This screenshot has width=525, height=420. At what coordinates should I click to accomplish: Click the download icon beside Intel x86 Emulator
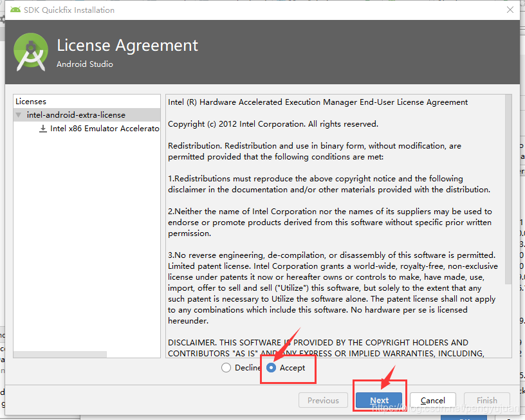(43, 129)
